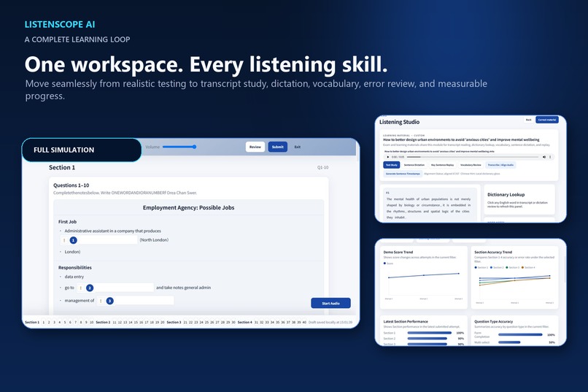Toggle Section 4 legend in Section Accuracy Trend
Image resolution: width=588 pixels, height=392 pixels.
coord(528,267)
